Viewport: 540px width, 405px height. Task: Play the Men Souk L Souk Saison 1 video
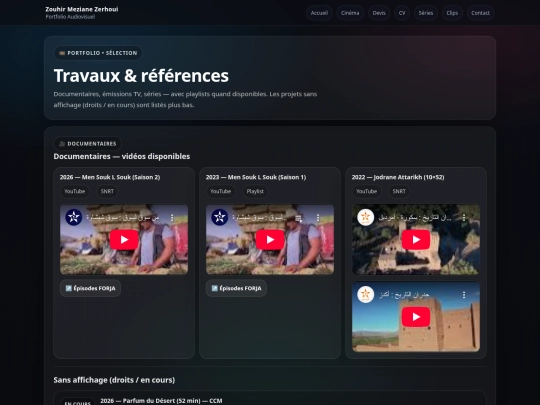[270, 240]
